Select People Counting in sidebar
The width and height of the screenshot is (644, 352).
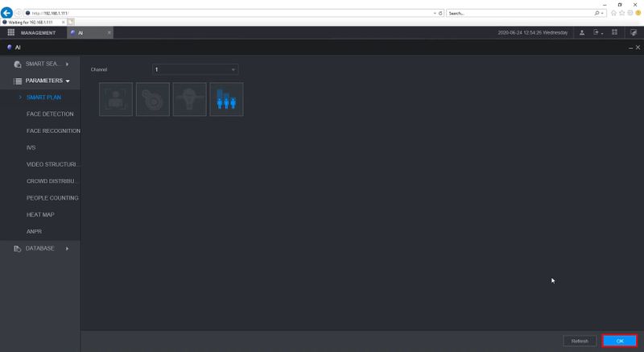[52, 198]
